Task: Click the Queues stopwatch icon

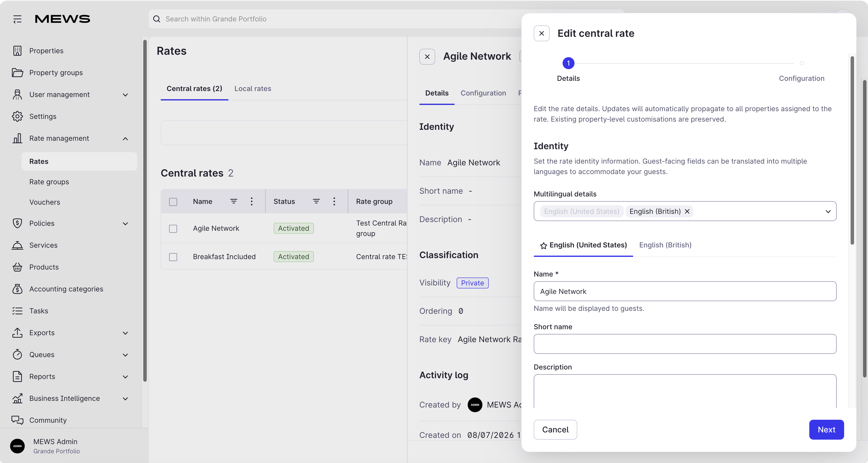Action: tap(17, 355)
